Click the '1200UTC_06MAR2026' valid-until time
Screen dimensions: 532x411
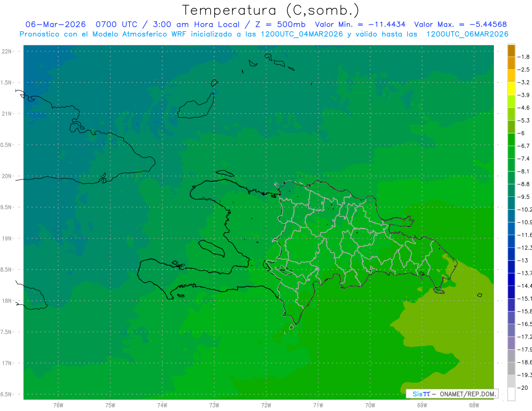click(x=467, y=34)
